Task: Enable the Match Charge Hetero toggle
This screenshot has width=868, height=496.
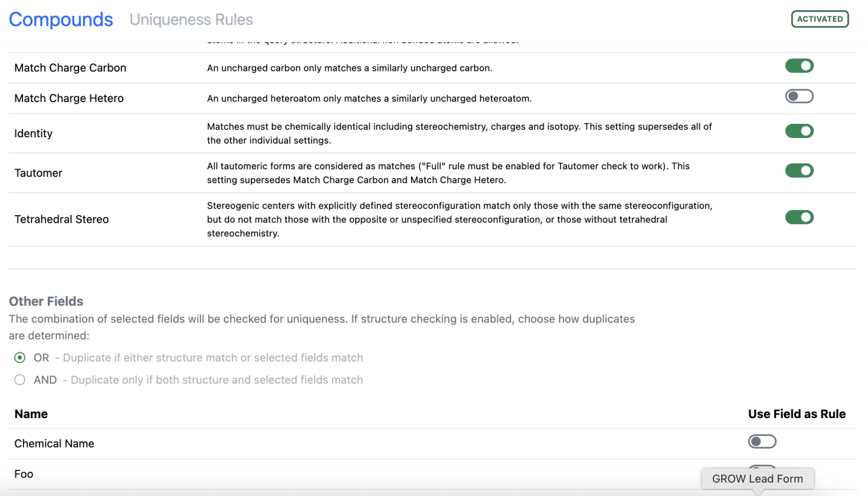Action: pos(799,96)
